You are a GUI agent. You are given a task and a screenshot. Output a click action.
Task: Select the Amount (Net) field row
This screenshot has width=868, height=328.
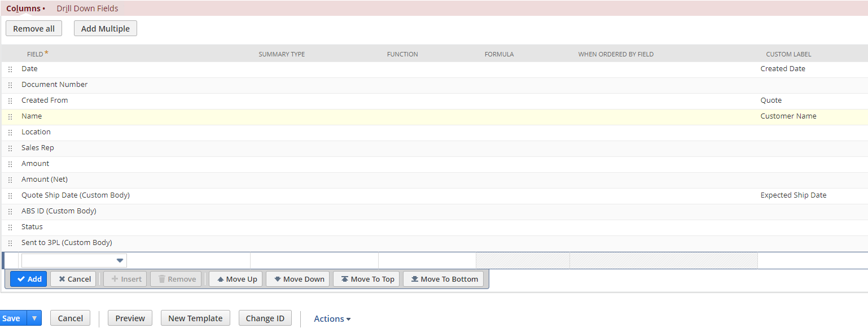pos(435,180)
